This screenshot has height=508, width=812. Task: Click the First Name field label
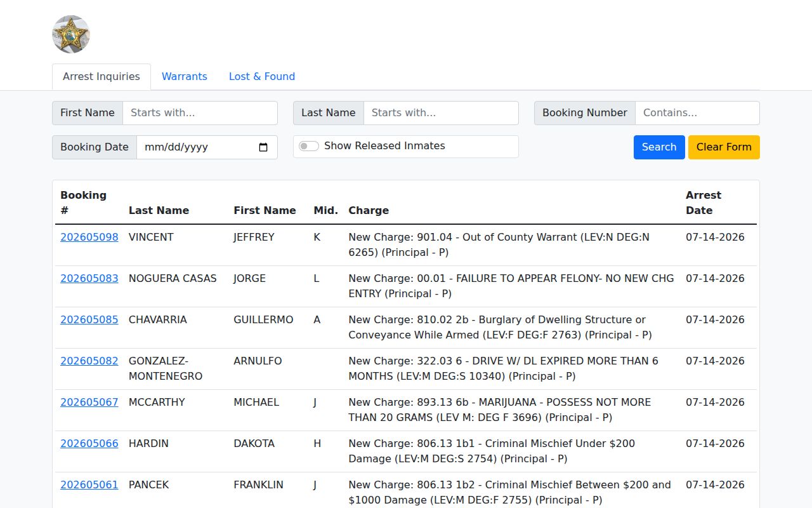point(88,113)
